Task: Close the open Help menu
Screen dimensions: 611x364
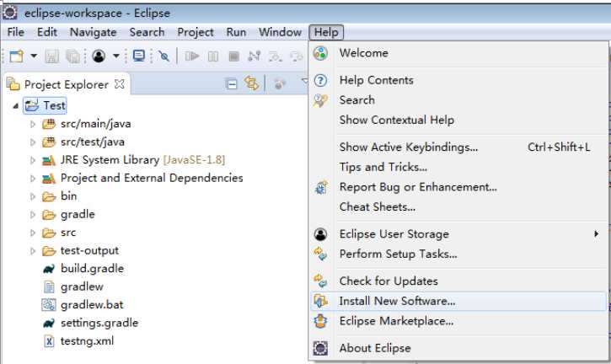Action: click(x=326, y=32)
